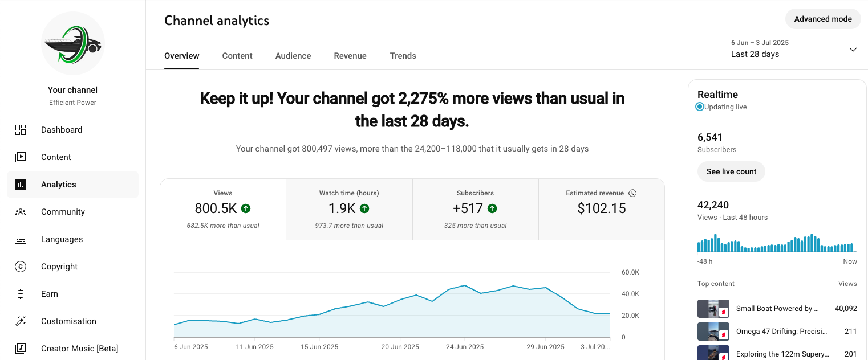The image size is (868, 360).
Task: Click the Advanced mode button
Action: tap(823, 19)
